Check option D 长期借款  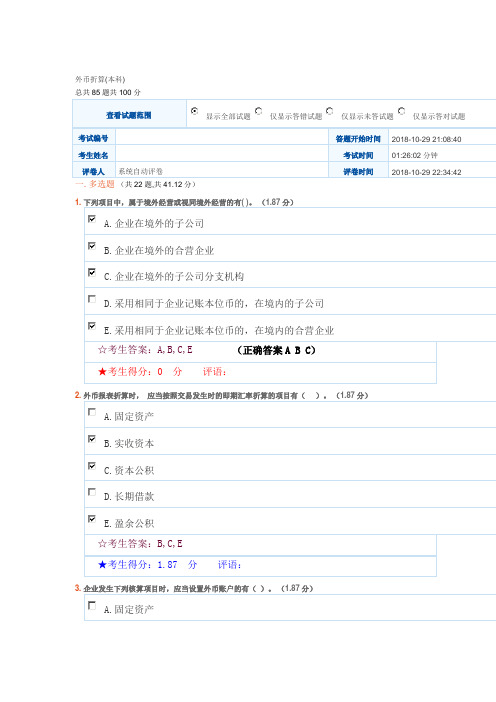coord(92,492)
